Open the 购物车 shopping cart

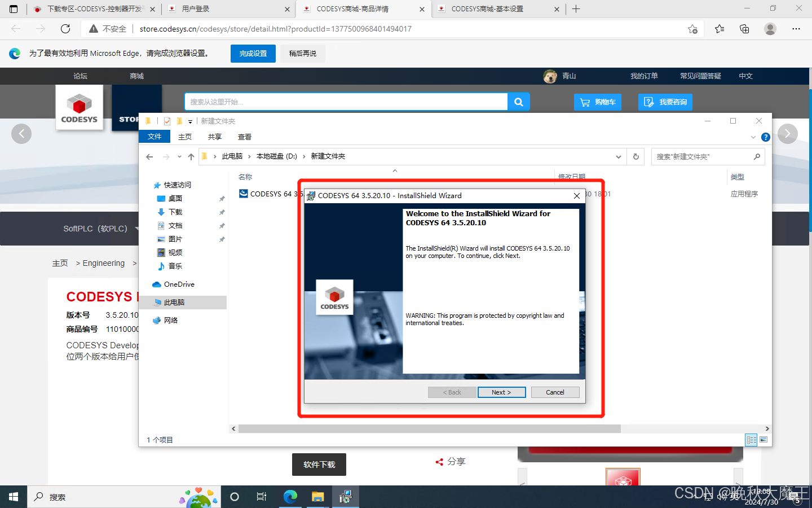point(597,102)
